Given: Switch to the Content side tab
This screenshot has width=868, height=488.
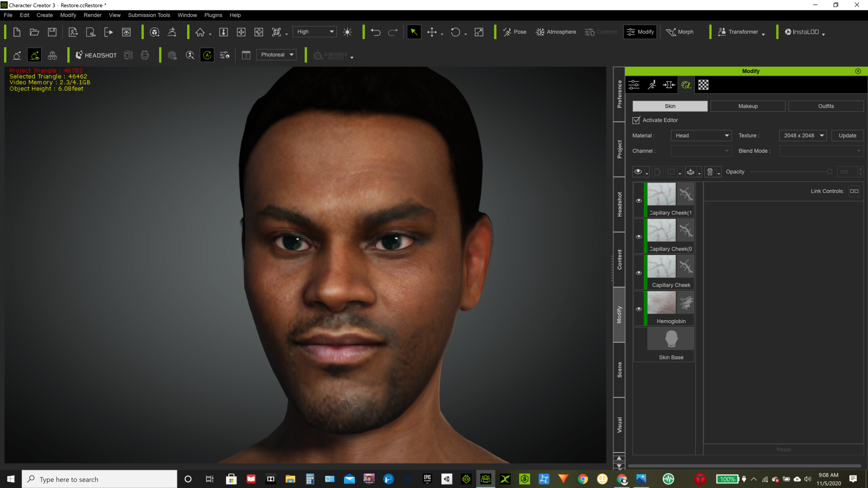Looking at the screenshot, I should [x=619, y=259].
